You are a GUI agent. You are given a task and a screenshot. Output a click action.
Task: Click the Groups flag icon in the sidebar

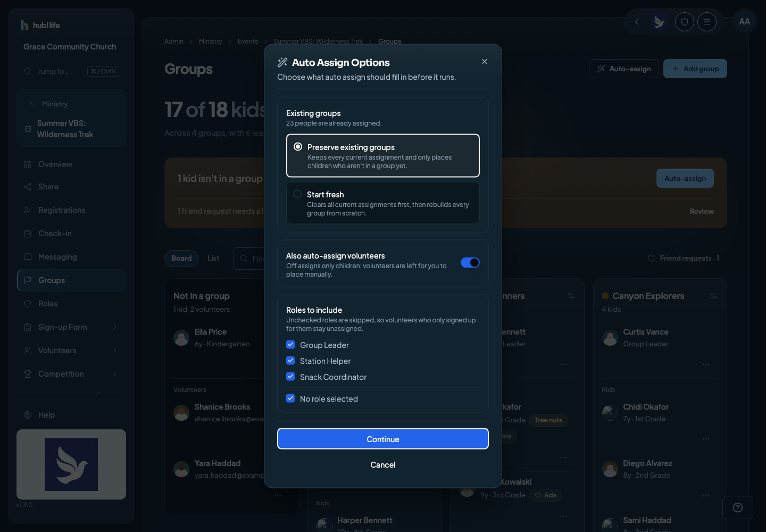28,280
